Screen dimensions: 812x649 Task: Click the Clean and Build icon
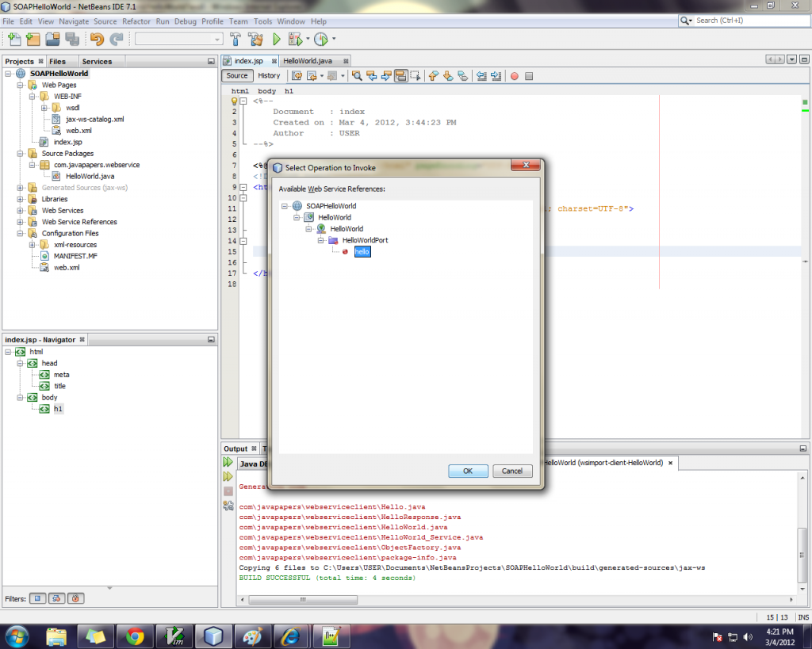pos(255,39)
